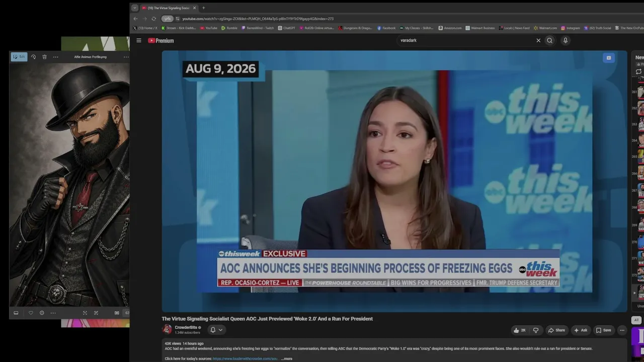This screenshot has height=362, width=644.
Task: Click the Photos viewer title bar menu dots
Action: pos(126,57)
